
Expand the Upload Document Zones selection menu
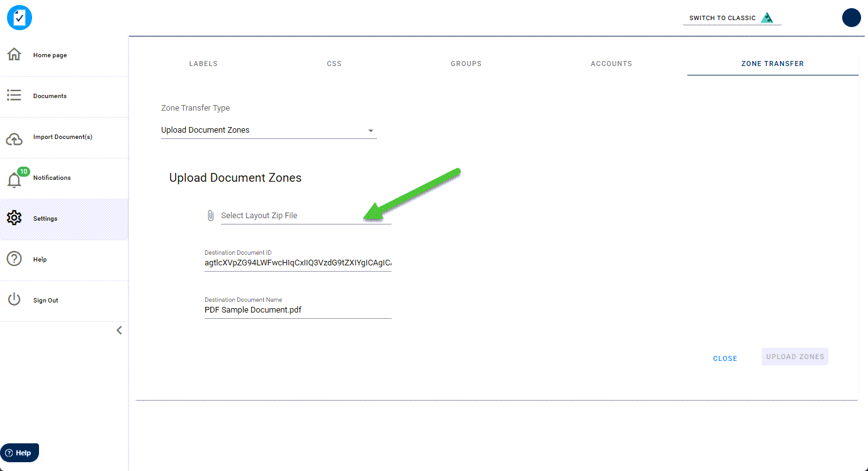coord(371,130)
